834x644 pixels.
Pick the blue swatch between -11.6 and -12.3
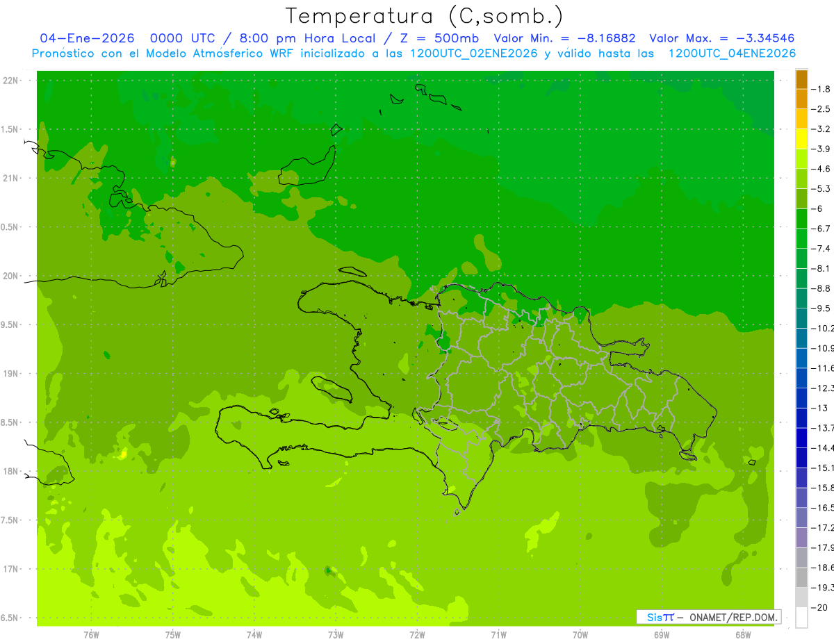click(x=801, y=378)
